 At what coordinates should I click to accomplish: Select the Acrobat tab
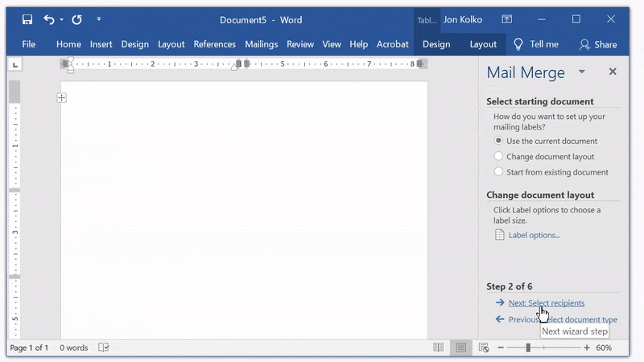pos(392,44)
